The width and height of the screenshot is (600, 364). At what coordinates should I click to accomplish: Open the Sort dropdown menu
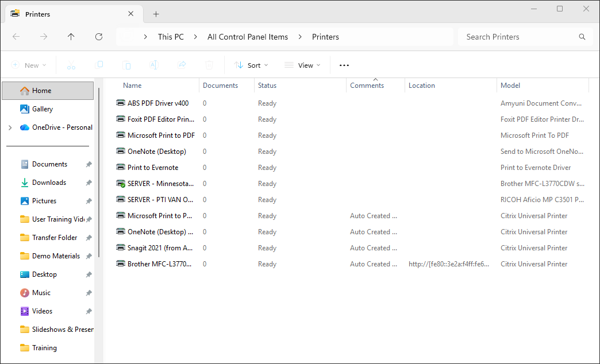[251, 65]
